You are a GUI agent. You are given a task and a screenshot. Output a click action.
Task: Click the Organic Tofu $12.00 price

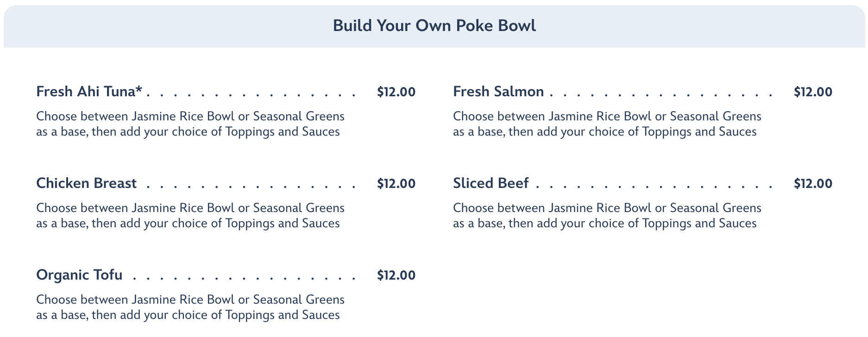pyautogui.click(x=396, y=275)
